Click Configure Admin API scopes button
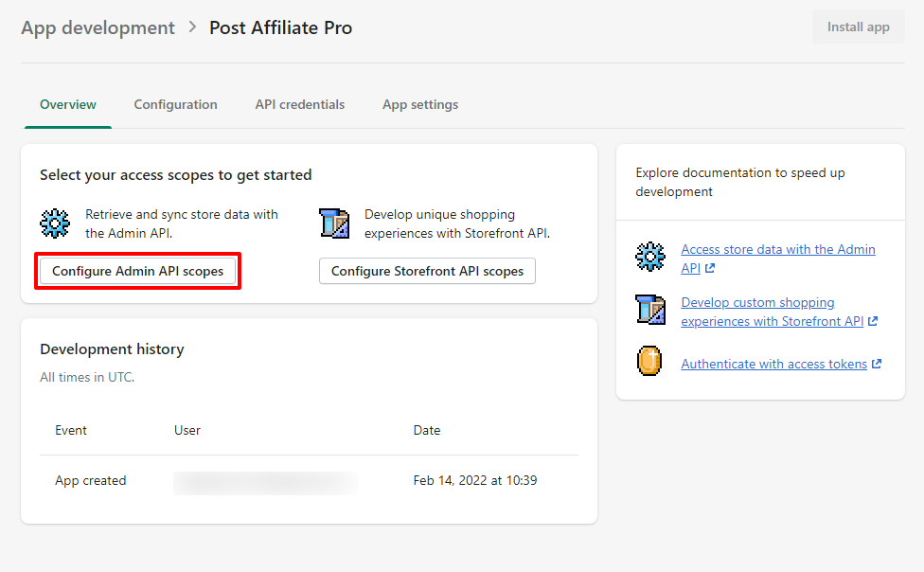The height and width of the screenshot is (572, 924). point(138,271)
